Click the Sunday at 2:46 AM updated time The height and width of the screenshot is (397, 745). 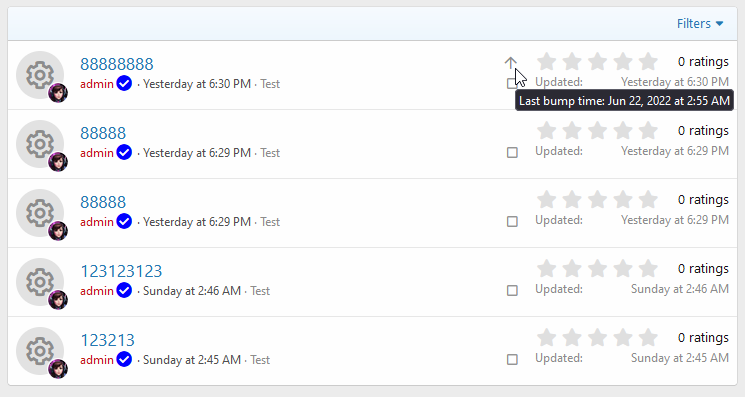point(680,289)
